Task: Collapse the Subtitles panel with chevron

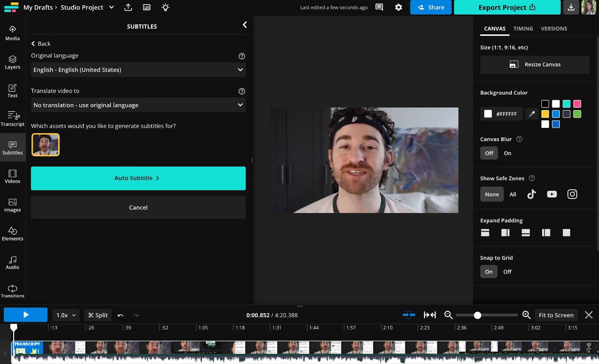Action: [244, 25]
